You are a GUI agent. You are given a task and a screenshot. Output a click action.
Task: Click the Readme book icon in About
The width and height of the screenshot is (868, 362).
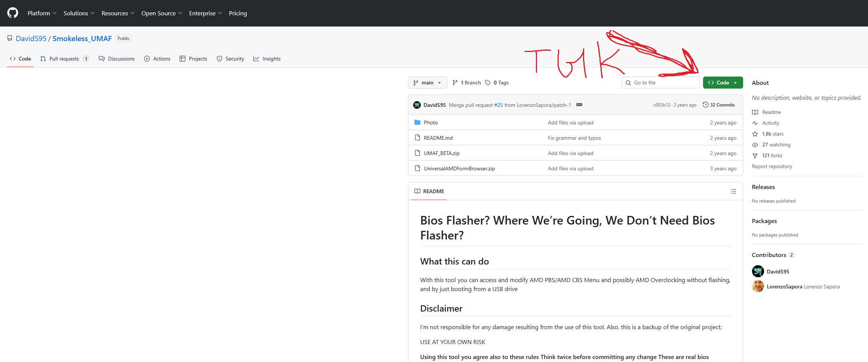click(755, 112)
